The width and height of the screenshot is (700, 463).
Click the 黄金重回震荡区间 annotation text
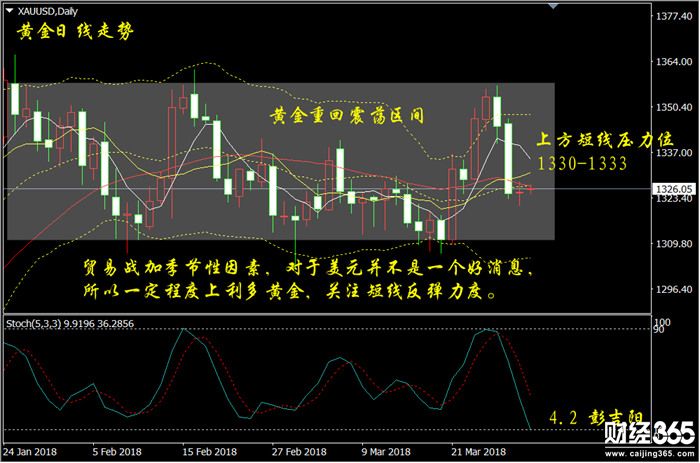coord(347,116)
